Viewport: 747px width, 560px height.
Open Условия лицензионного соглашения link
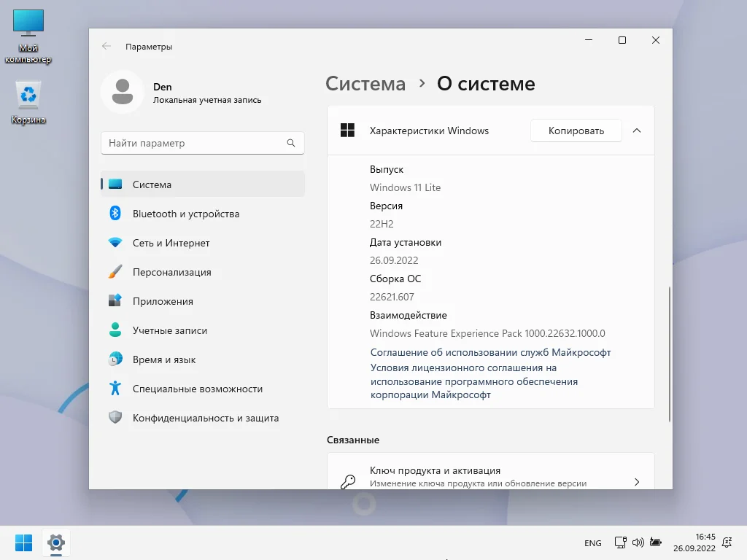click(x=474, y=381)
